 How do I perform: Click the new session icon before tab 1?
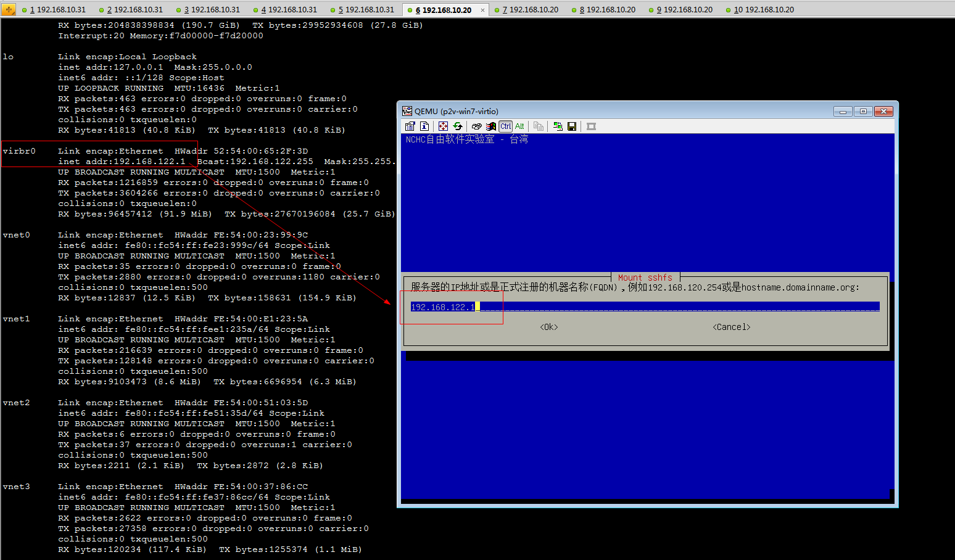coord(9,10)
